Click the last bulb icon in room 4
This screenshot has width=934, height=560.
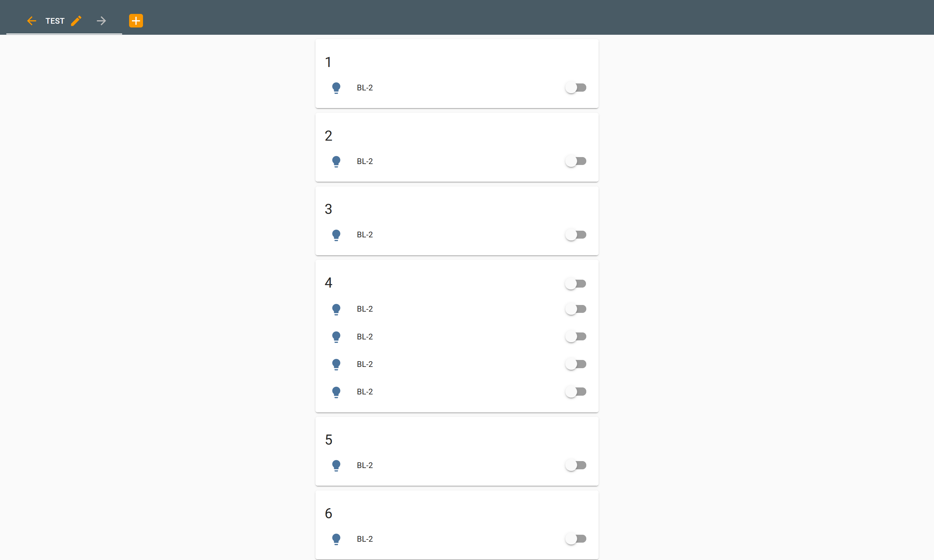coord(336,392)
